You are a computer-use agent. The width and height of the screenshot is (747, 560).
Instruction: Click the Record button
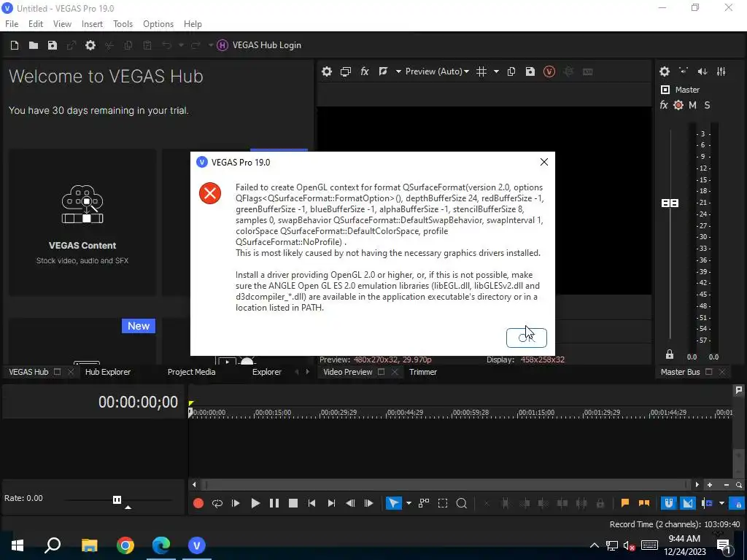coord(198,503)
